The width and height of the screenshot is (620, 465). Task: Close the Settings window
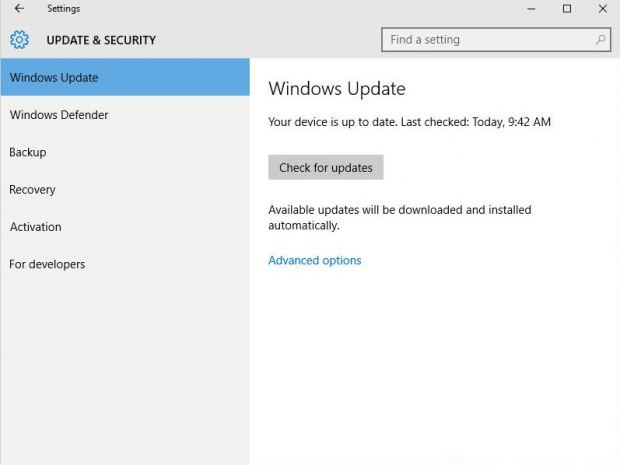(x=602, y=9)
